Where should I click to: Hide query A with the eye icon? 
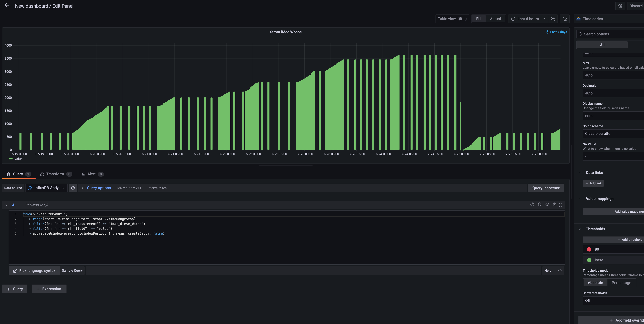[x=547, y=204]
